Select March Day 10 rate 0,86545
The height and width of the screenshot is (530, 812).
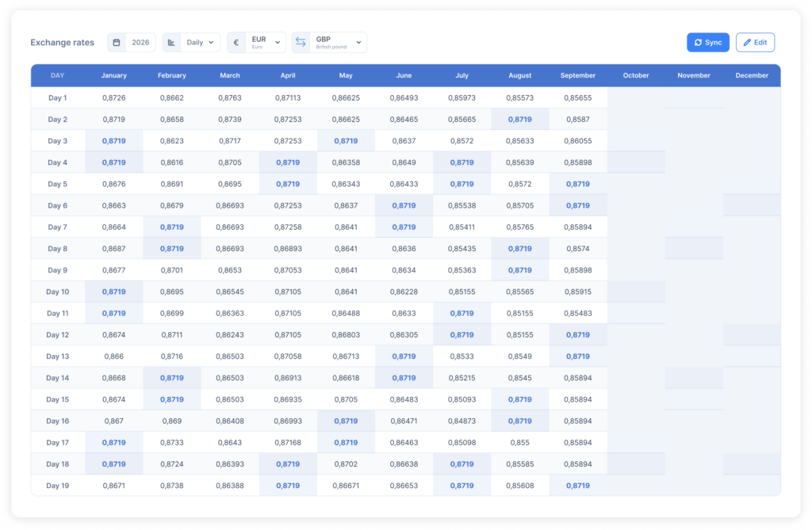pos(230,292)
